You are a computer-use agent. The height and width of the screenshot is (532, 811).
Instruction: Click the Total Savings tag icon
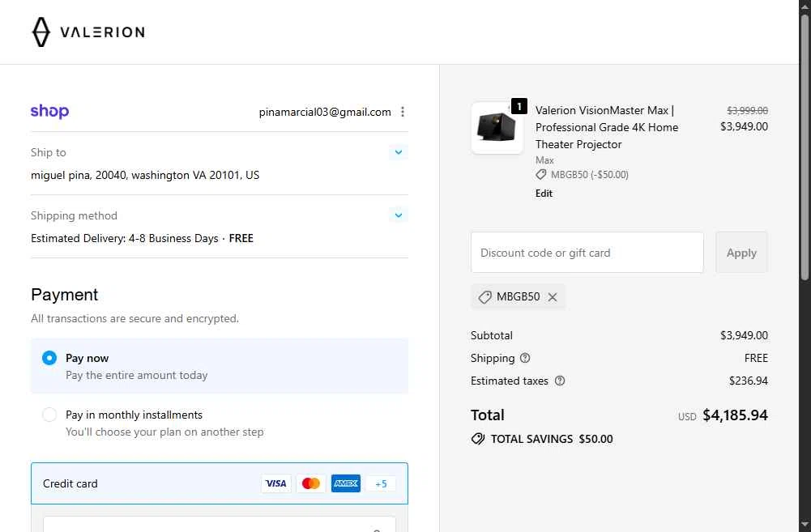478,439
